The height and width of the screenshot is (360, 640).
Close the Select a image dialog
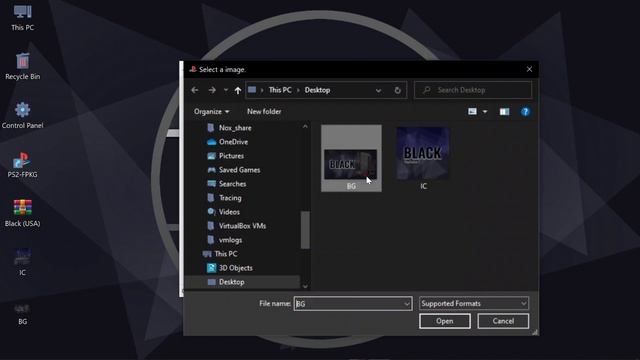point(529,69)
